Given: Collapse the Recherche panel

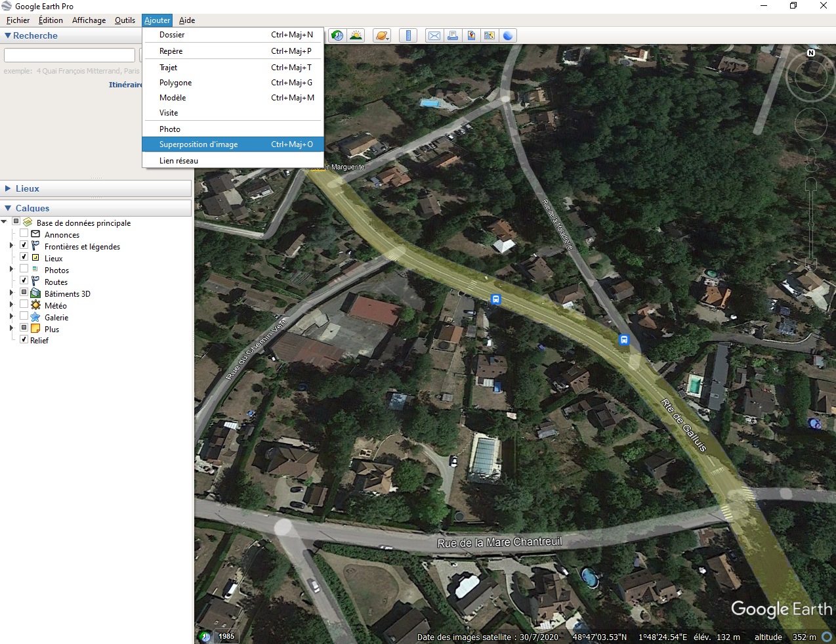Looking at the screenshot, I should (x=8, y=36).
